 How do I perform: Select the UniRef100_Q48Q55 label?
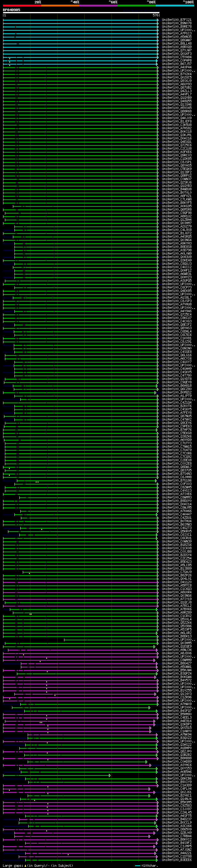click(177, 101)
